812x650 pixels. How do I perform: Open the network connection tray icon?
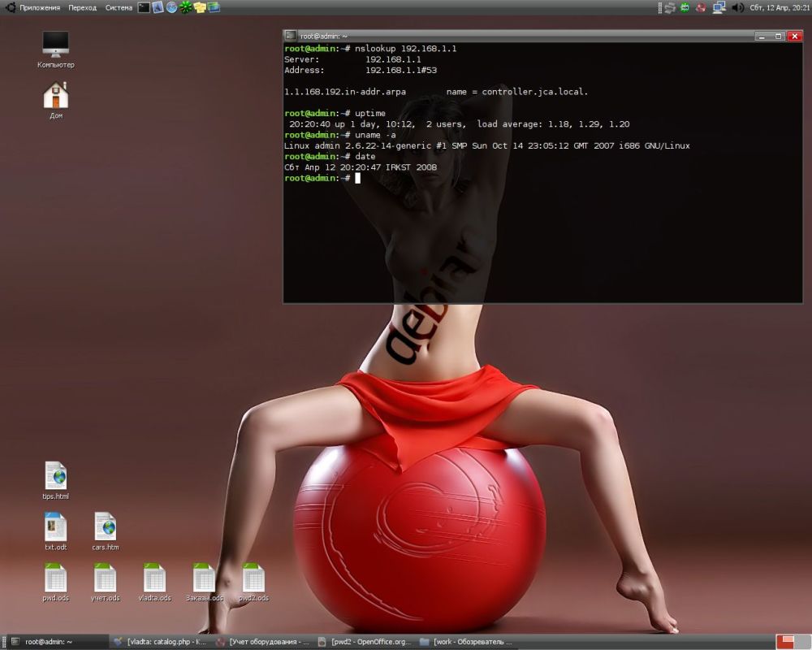[x=719, y=8]
